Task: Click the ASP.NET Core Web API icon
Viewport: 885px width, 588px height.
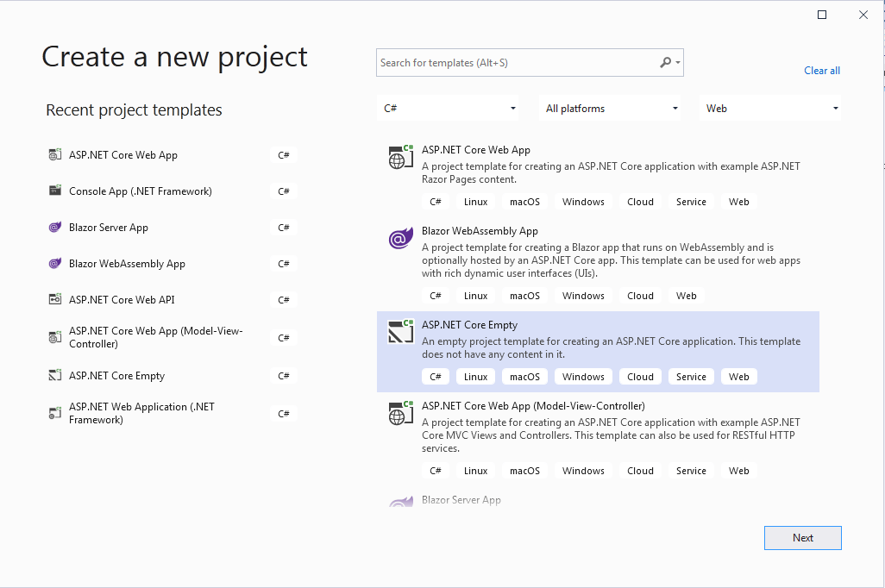Action: click(x=54, y=299)
